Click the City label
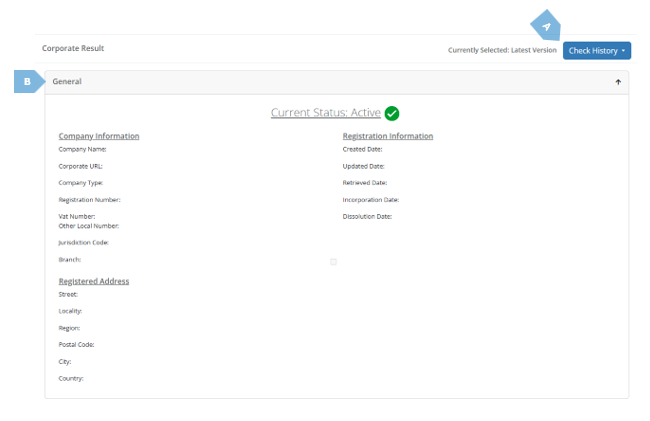This screenshot has width=650, height=421. [65, 362]
